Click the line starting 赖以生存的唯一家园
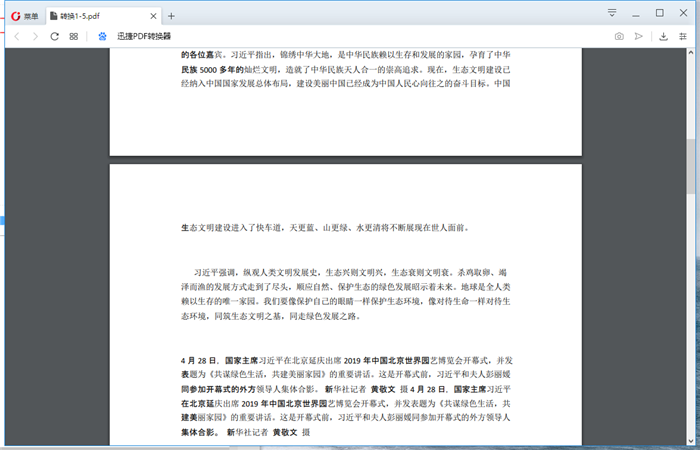Viewport: 700px width, 450px height. pyautogui.click(x=346, y=301)
